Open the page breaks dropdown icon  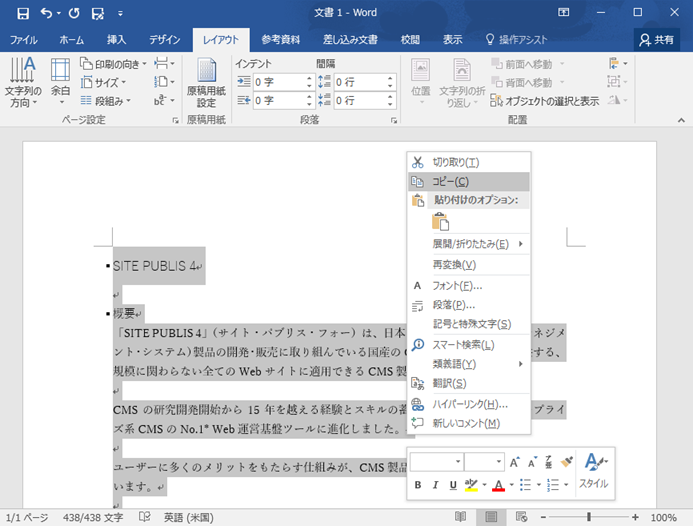tap(164, 64)
